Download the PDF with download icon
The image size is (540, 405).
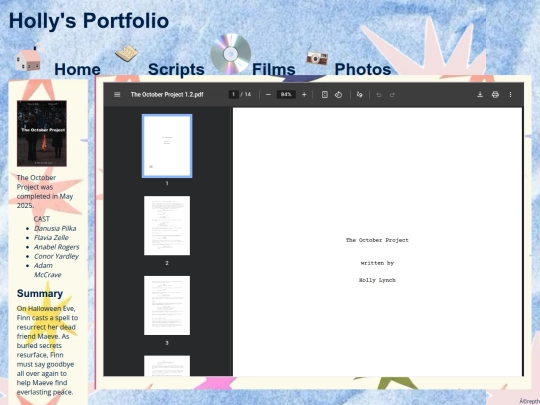pos(480,94)
